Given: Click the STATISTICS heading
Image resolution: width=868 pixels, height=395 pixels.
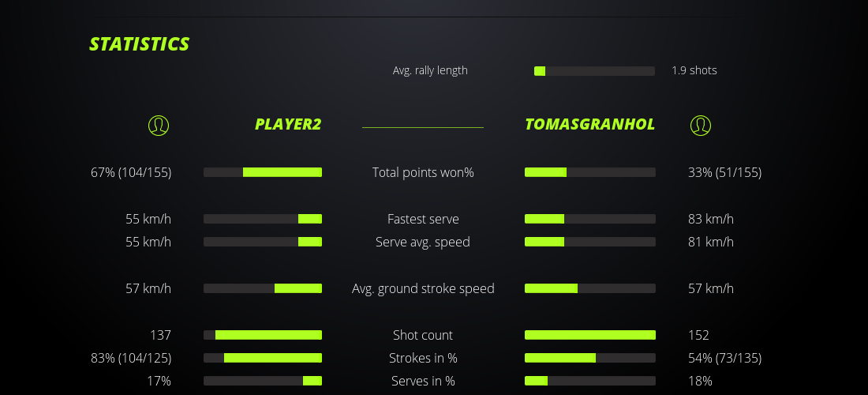Looking at the screenshot, I should (140, 44).
